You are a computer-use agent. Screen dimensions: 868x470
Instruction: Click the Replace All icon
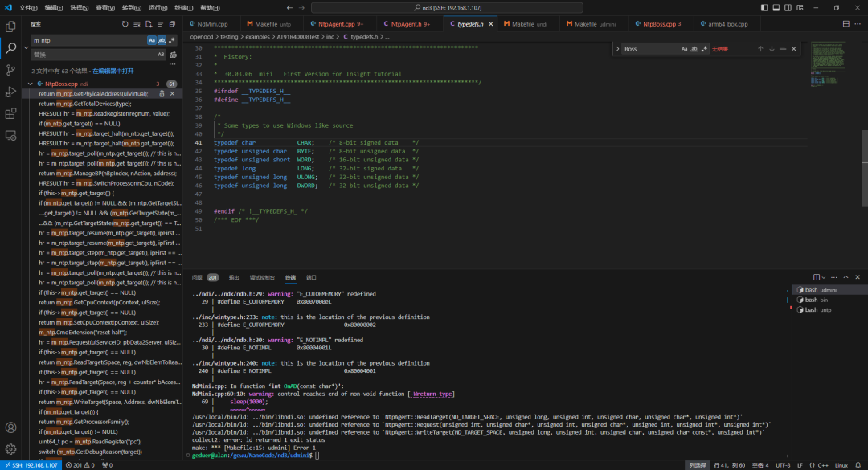pos(174,55)
